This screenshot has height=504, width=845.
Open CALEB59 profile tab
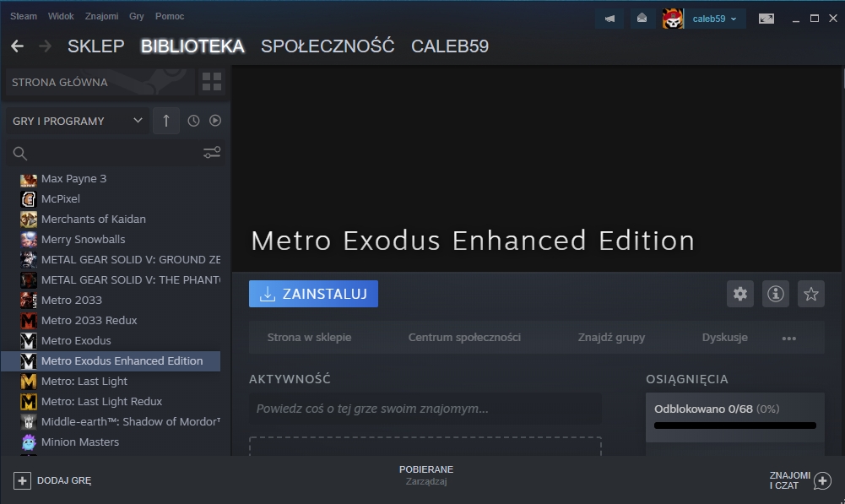pyautogui.click(x=450, y=46)
